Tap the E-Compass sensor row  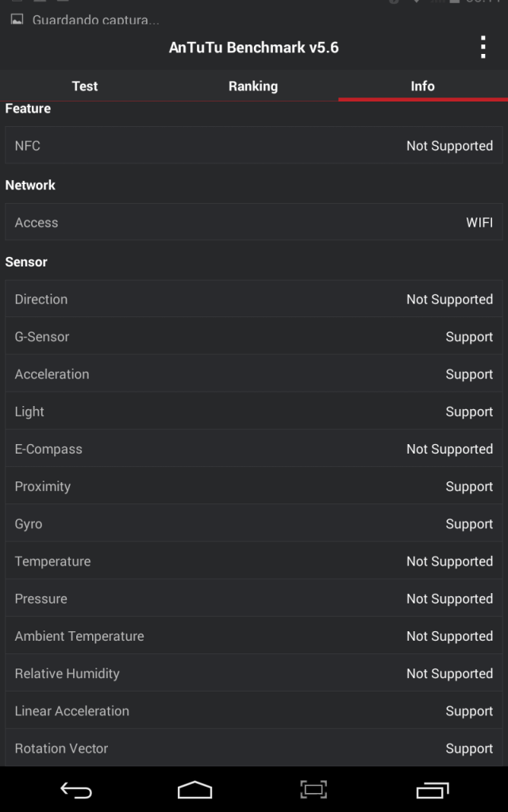coord(254,449)
